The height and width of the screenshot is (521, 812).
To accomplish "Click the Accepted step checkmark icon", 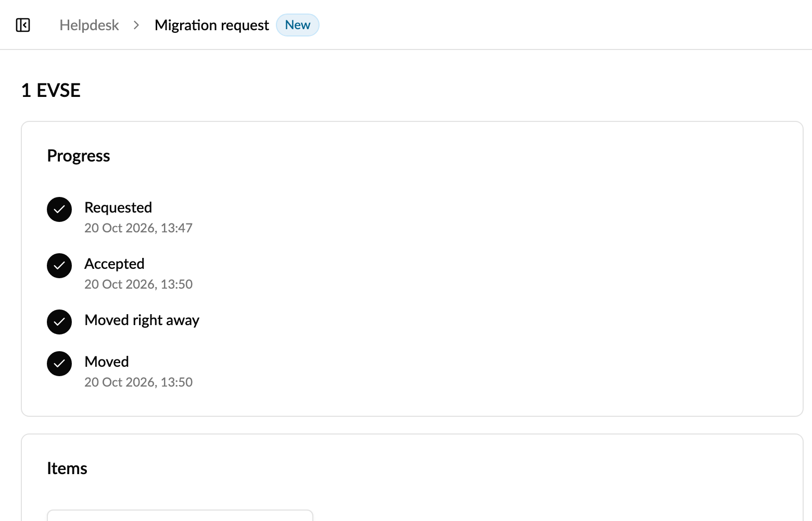I will click(59, 266).
